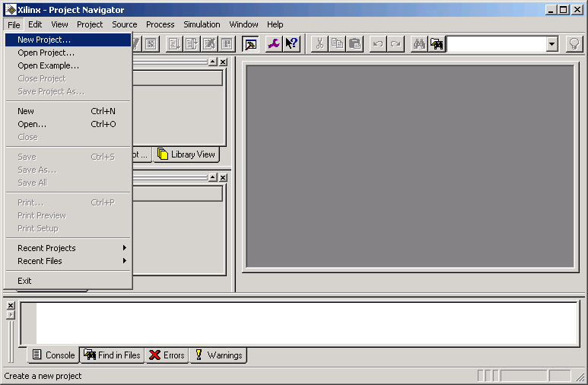Open the Process menu
The width and height of the screenshot is (588, 385).
161,25
